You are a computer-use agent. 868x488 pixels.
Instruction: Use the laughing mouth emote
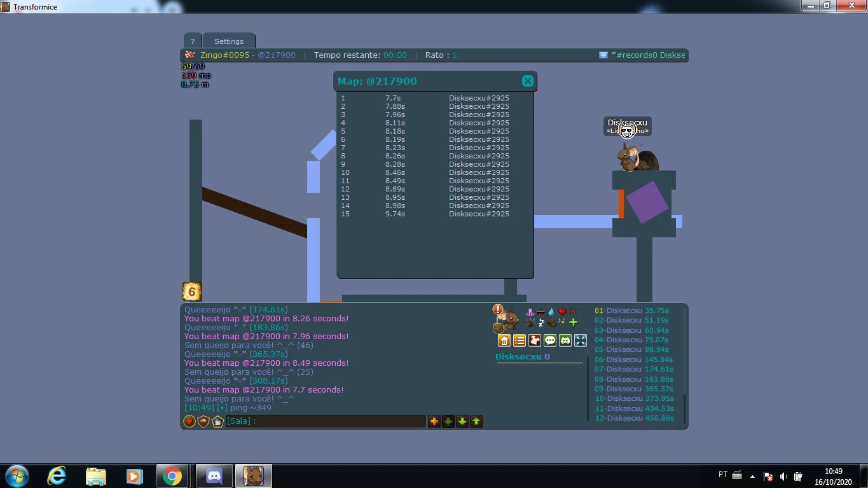[x=541, y=312]
